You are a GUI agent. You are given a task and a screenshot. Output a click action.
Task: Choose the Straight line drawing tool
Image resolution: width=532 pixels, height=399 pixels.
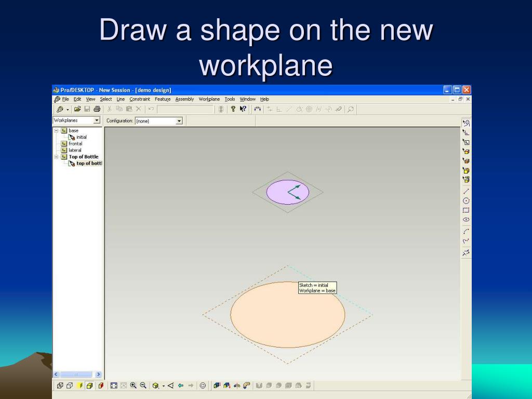coord(466,191)
